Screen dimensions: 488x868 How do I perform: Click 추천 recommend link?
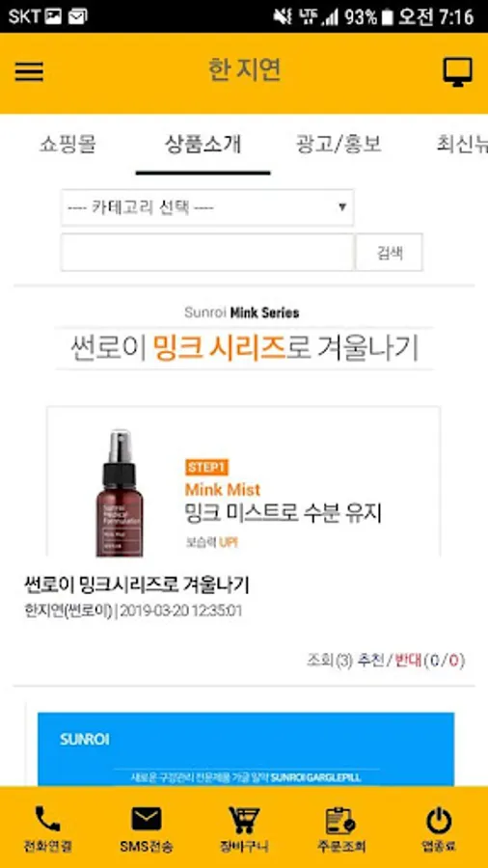click(x=370, y=660)
